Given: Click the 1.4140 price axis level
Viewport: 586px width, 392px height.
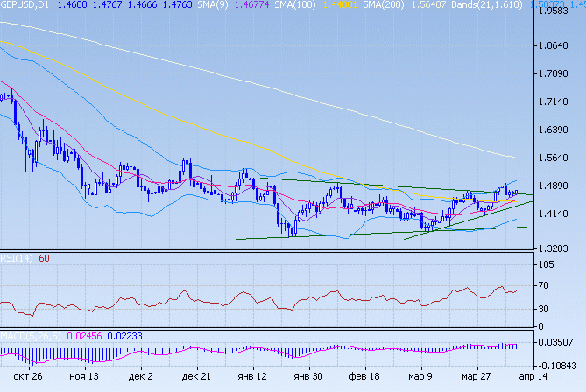Looking at the screenshot, I should [557, 213].
